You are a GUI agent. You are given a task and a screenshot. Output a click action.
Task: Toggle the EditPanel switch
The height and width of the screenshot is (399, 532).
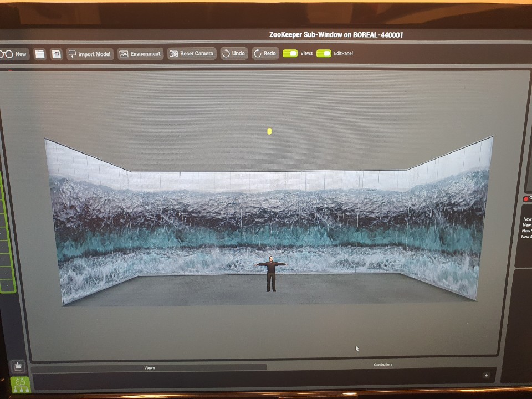[x=324, y=53]
